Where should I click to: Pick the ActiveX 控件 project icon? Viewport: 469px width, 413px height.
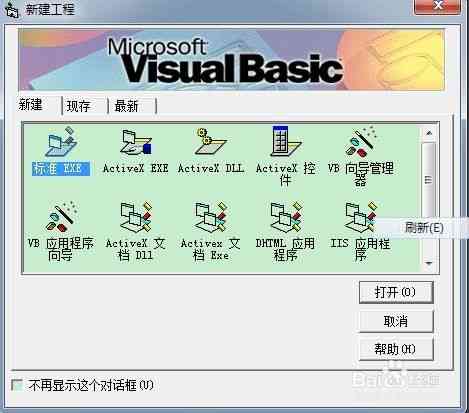(x=286, y=141)
